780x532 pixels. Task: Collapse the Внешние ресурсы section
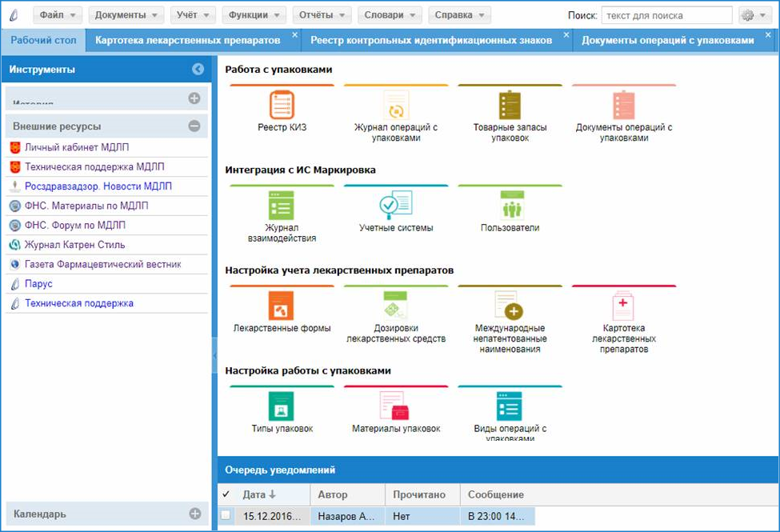click(194, 126)
